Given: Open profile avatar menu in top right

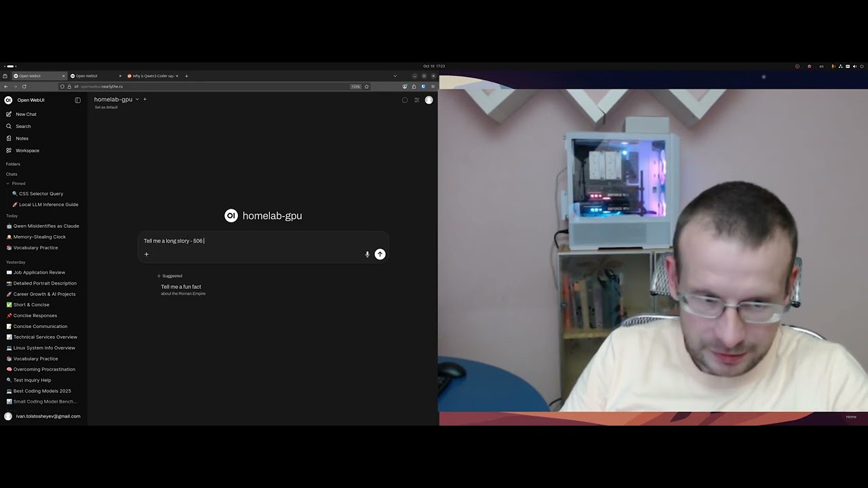Looking at the screenshot, I should (429, 100).
